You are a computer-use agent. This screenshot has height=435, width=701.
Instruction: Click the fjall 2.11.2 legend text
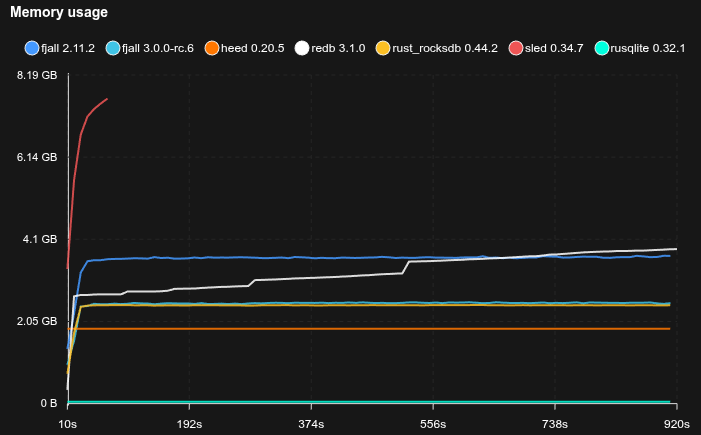tap(68, 48)
